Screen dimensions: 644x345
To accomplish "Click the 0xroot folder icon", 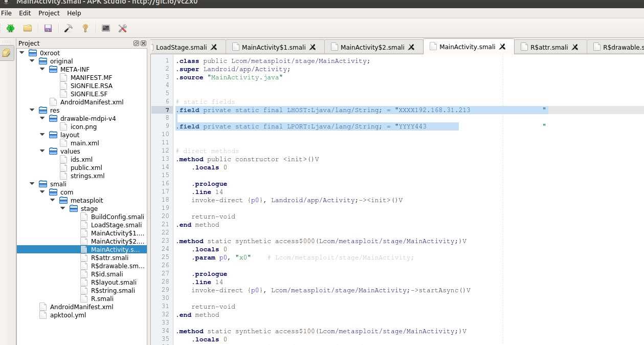I will click(x=33, y=53).
